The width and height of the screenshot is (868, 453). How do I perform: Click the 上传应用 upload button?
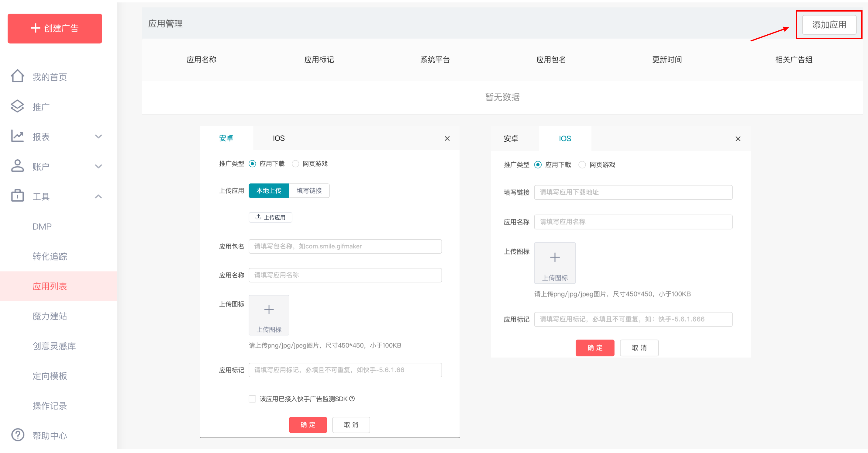point(270,217)
